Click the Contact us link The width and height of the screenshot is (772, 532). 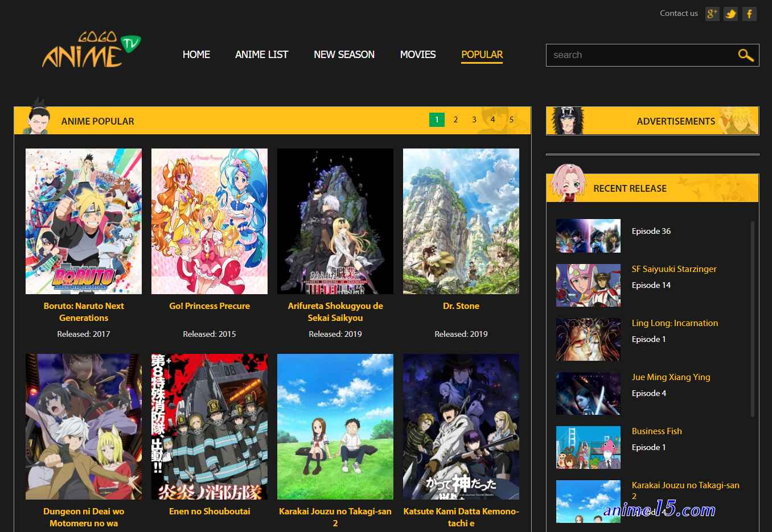point(679,13)
